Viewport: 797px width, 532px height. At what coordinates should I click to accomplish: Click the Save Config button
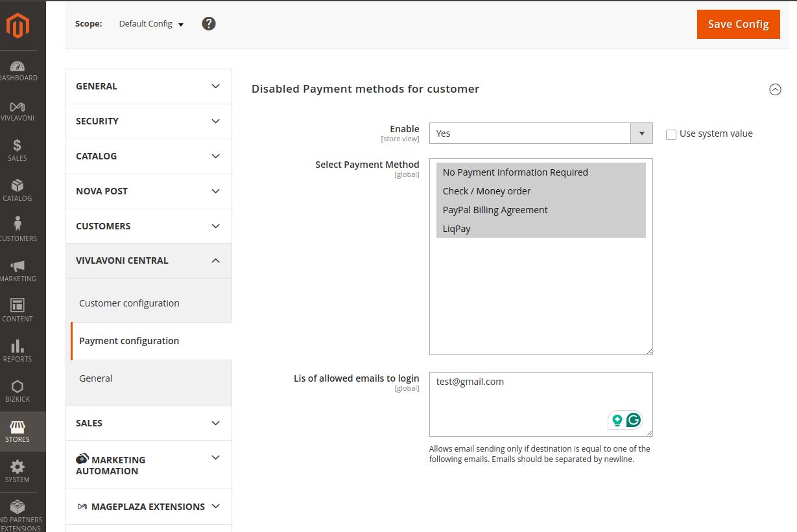click(x=738, y=24)
